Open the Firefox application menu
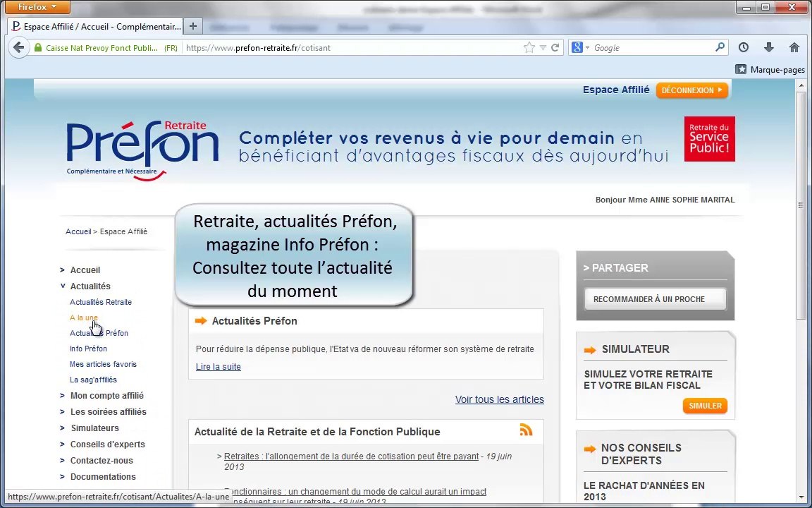The width and height of the screenshot is (812, 508). [x=37, y=7]
